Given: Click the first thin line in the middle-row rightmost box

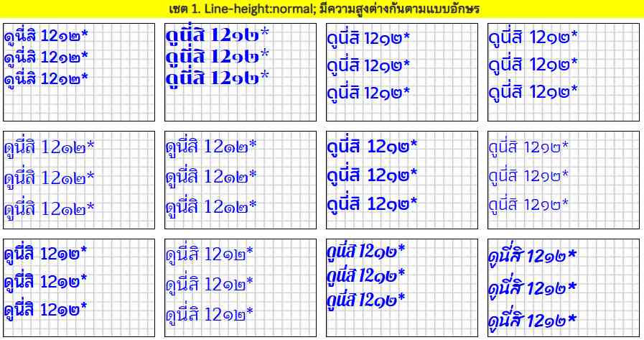Looking at the screenshot, I should (528, 148).
